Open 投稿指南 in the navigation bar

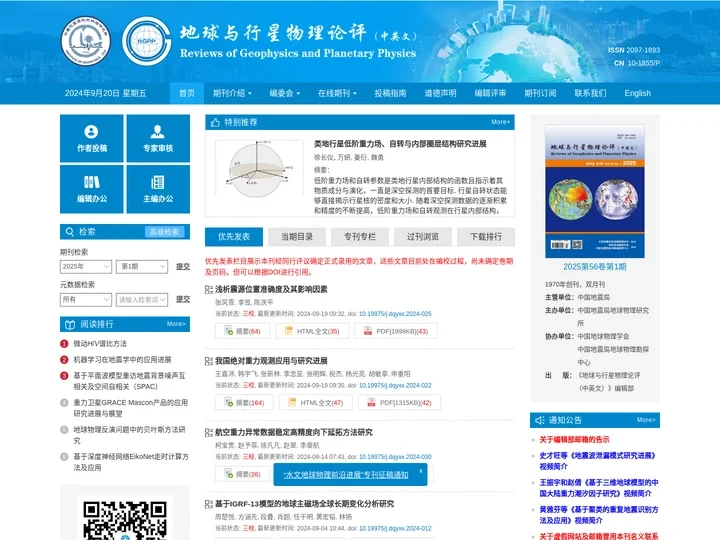tap(390, 93)
